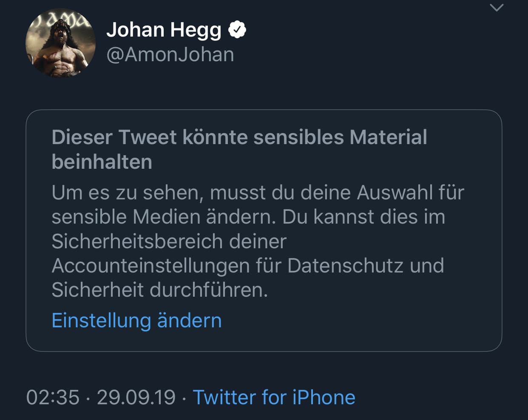
Task: Click the word 'beinhalten' in the heading
Action: pos(102,162)
